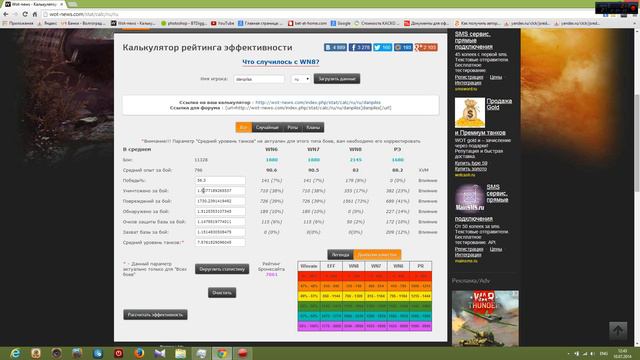Click the red row in rating color table
This screenshot has width=640, height=360.
point(365,276)
